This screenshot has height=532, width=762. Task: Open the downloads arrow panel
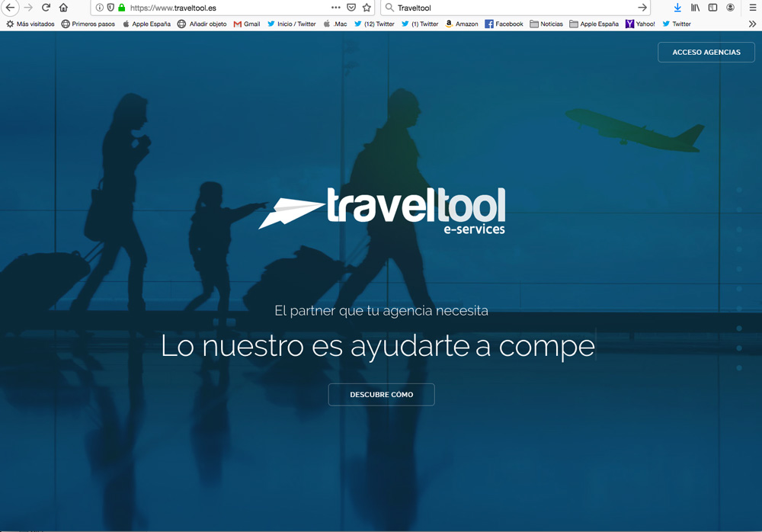click(677, 8)
